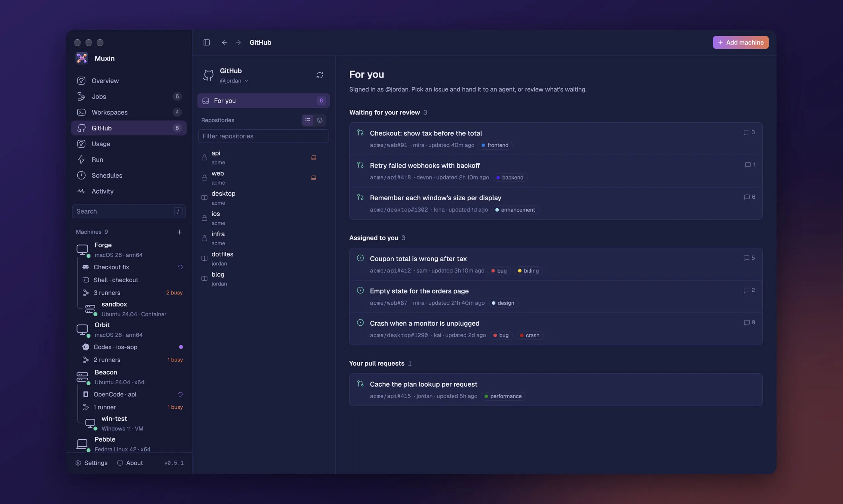Click the frontend label tag
This screenshot has height=504, width=843.
pyautogui.click(x=495, y=145)
